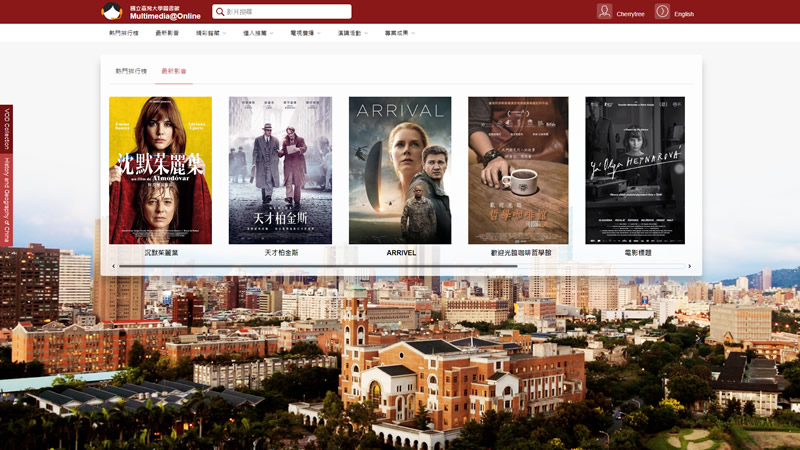Click the Multimedia@Online site title
This screenshot has width=800, height=450.
[165, 16]
